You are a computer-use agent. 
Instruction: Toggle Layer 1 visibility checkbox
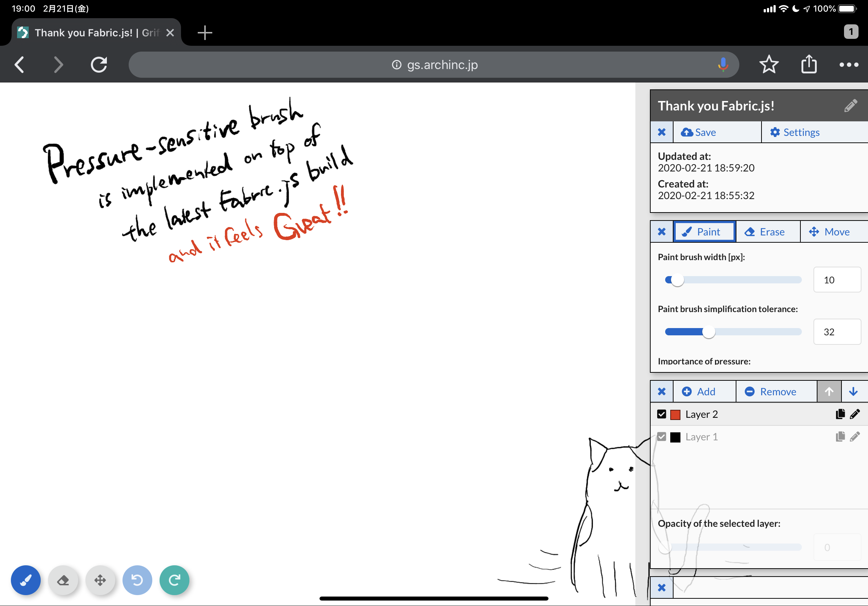661,437
